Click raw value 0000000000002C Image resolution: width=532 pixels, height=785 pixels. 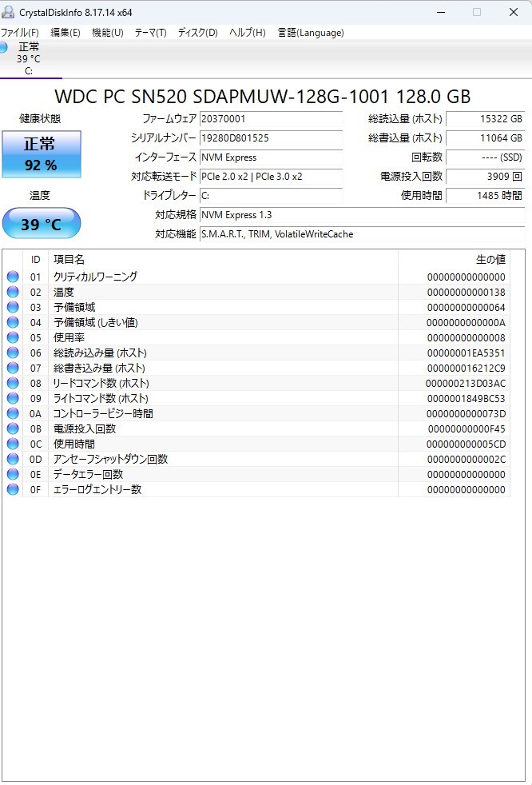point(466,460)
